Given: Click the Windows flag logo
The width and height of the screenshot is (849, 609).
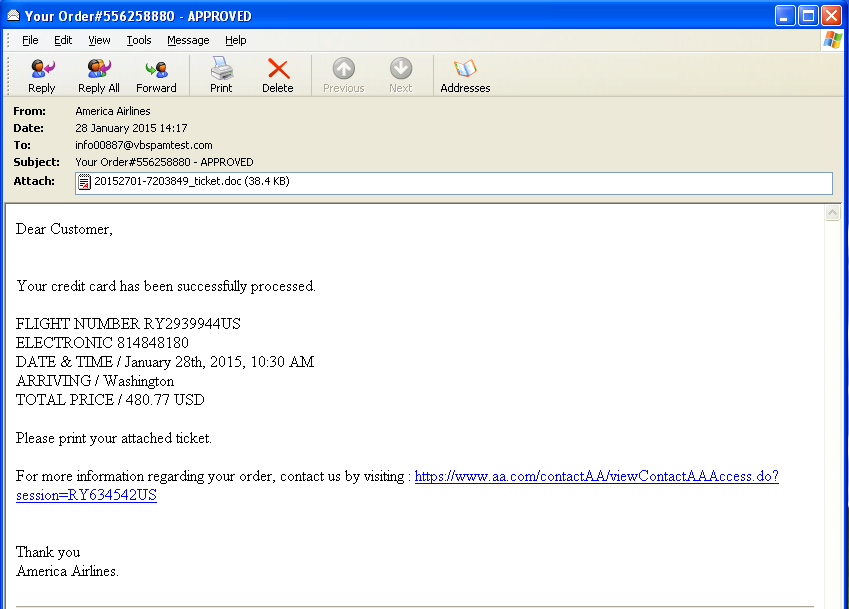Looking at the screenshot, I should click(x=833, y=40).
